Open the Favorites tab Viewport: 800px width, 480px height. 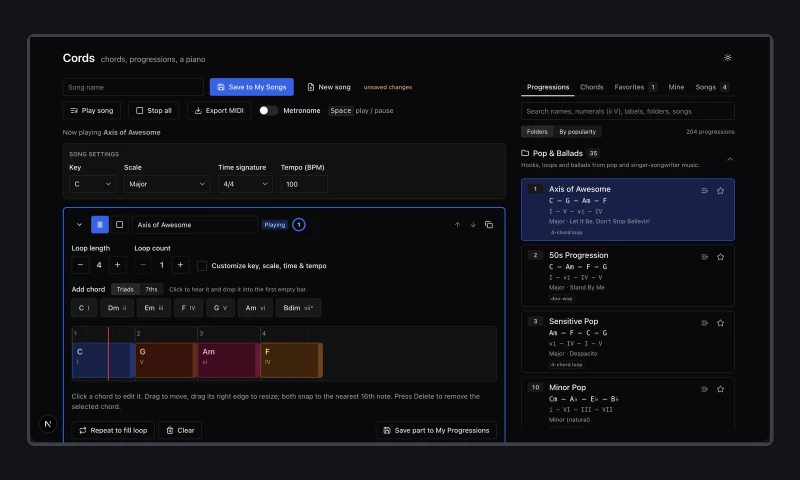click(x=635, y=87)
